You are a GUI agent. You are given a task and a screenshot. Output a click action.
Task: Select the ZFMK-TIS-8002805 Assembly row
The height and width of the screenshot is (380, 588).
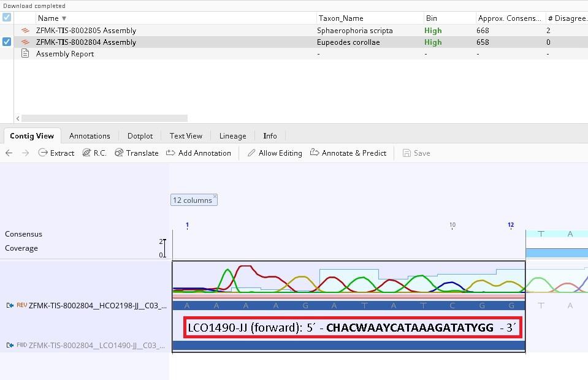86,30
